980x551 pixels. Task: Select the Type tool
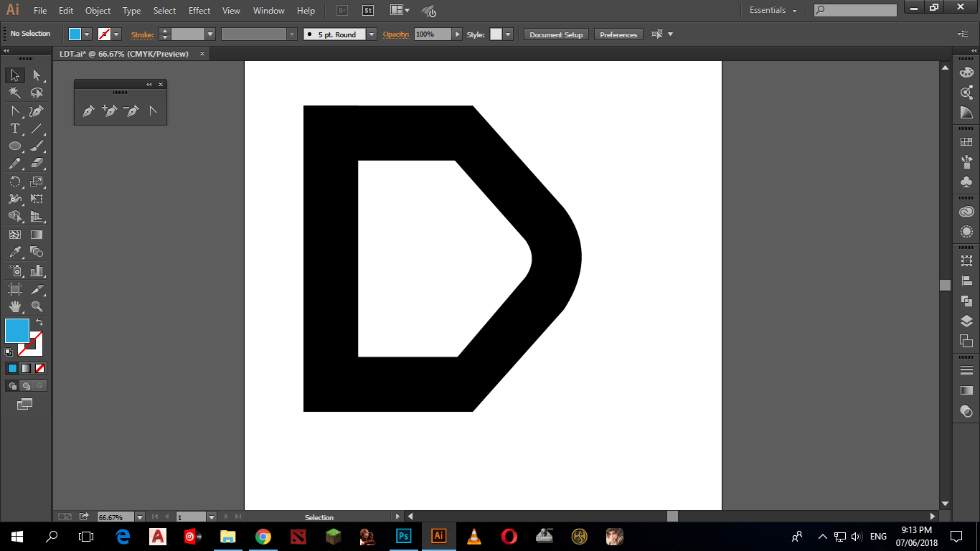click(15, 128)
